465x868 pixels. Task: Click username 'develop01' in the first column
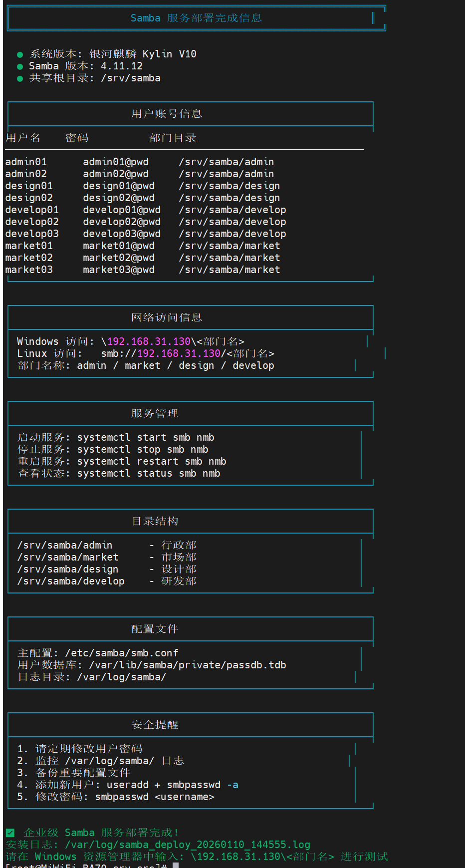click(32, 210)
